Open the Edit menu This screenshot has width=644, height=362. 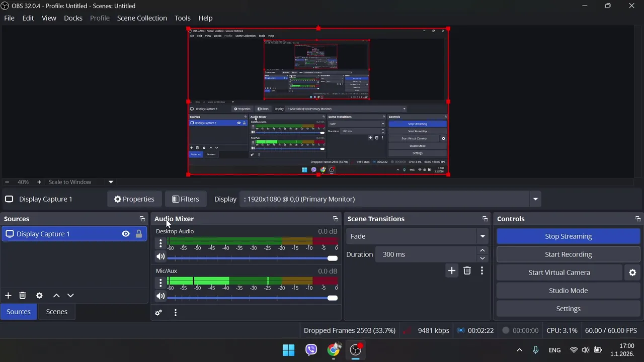tap(28, 18)
